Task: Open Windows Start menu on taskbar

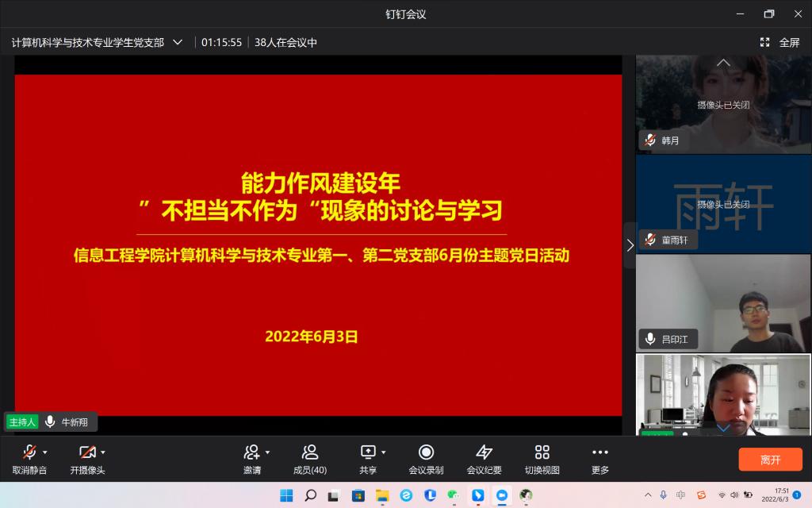Action: (286, 495)
